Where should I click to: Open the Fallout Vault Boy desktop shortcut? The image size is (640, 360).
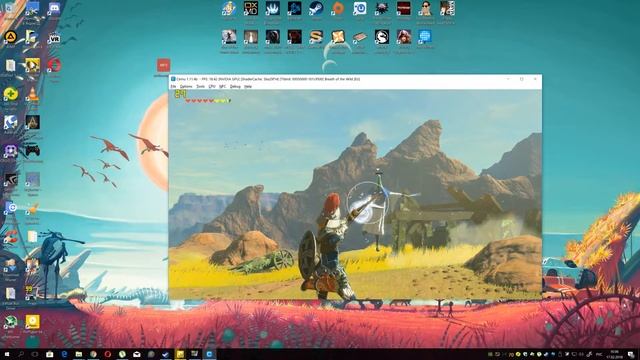click(x=229, y=8)
